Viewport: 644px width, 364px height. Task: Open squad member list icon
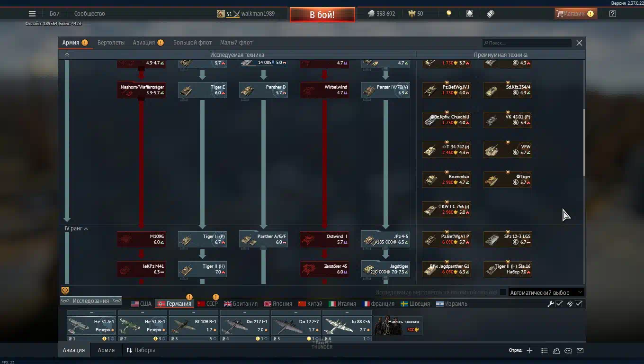[x=545, y=351]
